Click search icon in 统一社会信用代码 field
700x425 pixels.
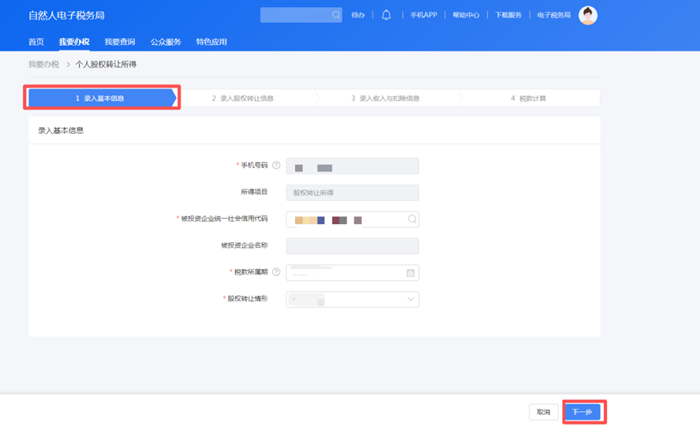click(410, 219)
